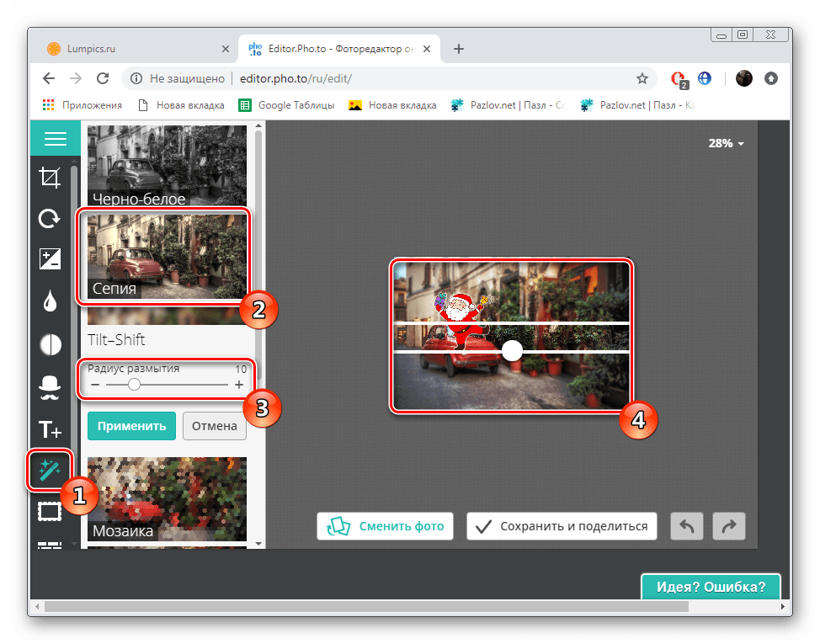Open a new browser tab

click(459, 49)
